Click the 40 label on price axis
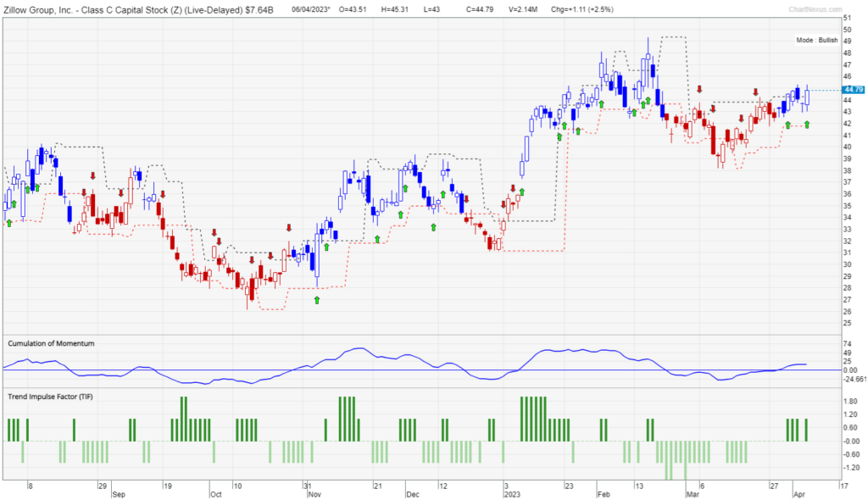Viewport: 868px width, 500px height. (x=848, y=147)
